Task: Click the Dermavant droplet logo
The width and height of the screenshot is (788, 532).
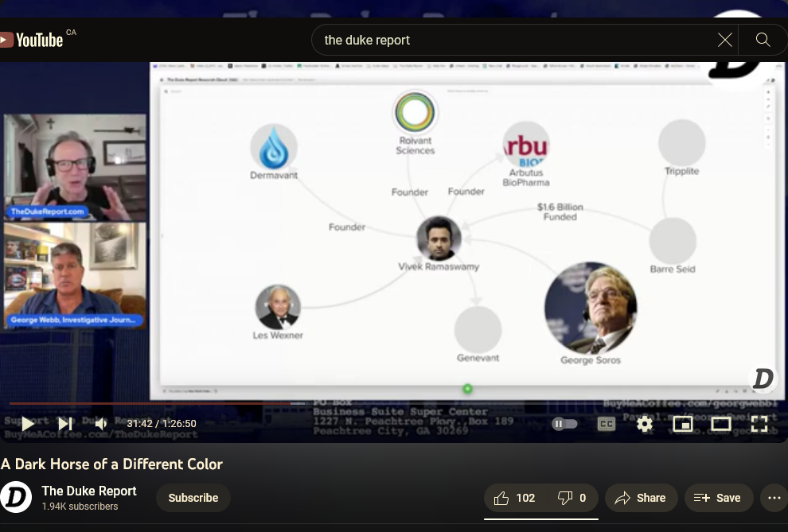Action: coord(274,147)
